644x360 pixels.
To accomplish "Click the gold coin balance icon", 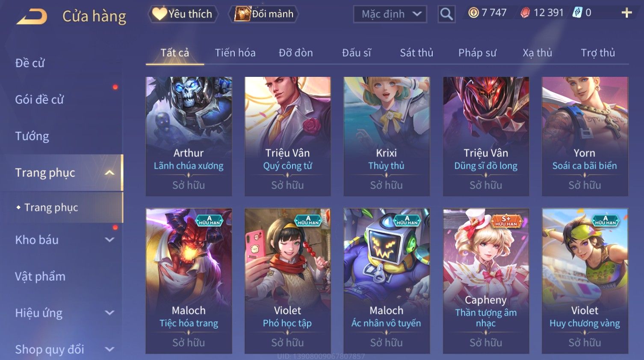I will [473, 13].
